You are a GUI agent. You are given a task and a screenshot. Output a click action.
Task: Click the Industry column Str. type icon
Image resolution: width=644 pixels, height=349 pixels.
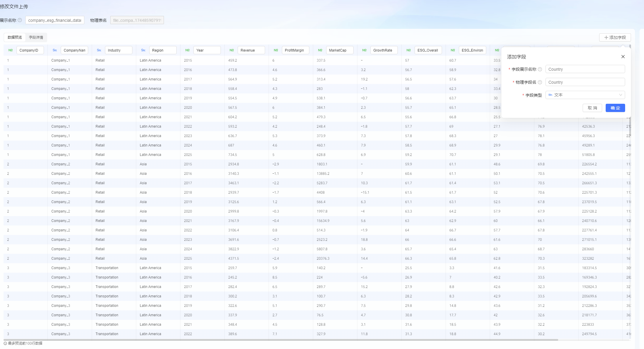click(x=99, y=50)
